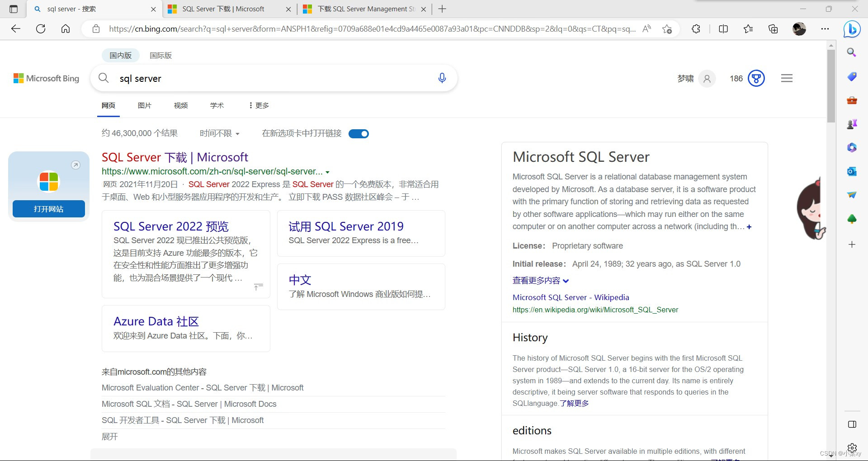
Task: Open the 时间不限 time filter dropdown
Action: (x=220, y=133)
